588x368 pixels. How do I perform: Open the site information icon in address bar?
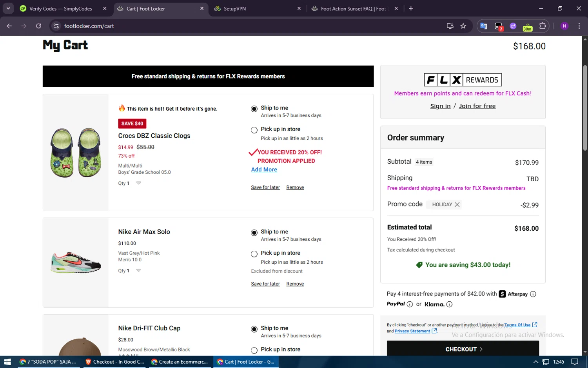[x=56, y=26]
